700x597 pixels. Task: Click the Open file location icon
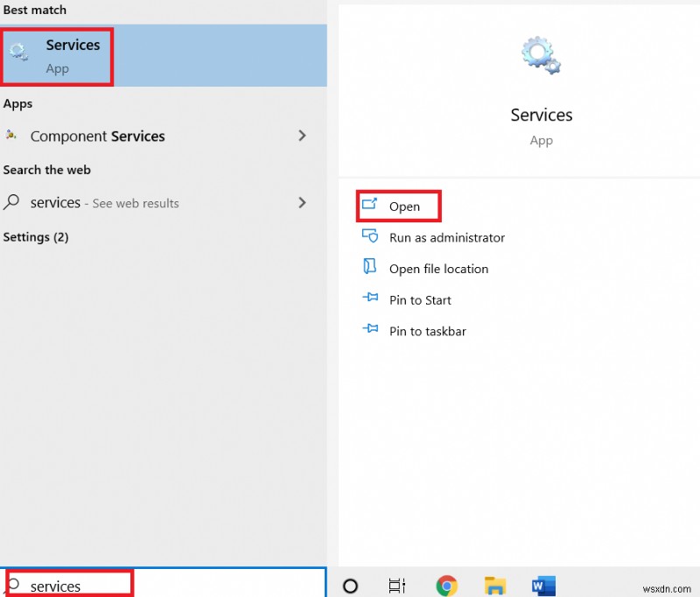pyautogui.click(x=369, y=266)
